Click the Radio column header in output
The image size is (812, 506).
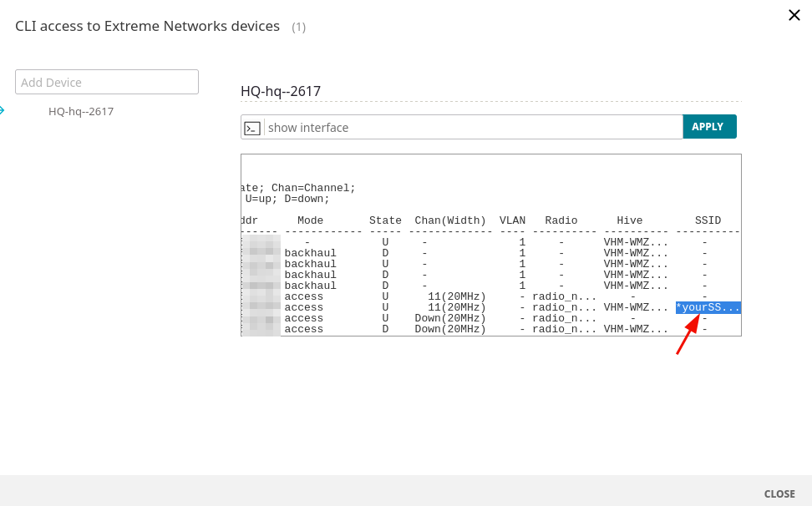pyautogui.click(x=561, y=220)
